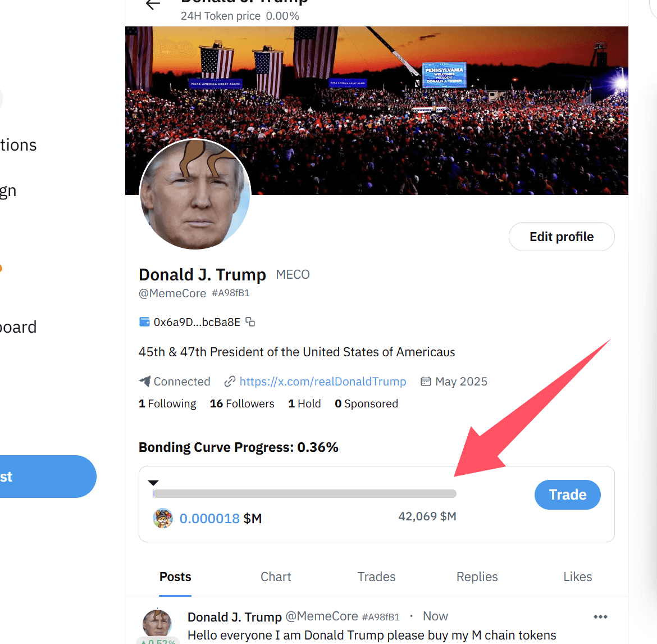Viewport: 657px width, 644px height.
Task: Click the blue Trade button
Action: 567,495
